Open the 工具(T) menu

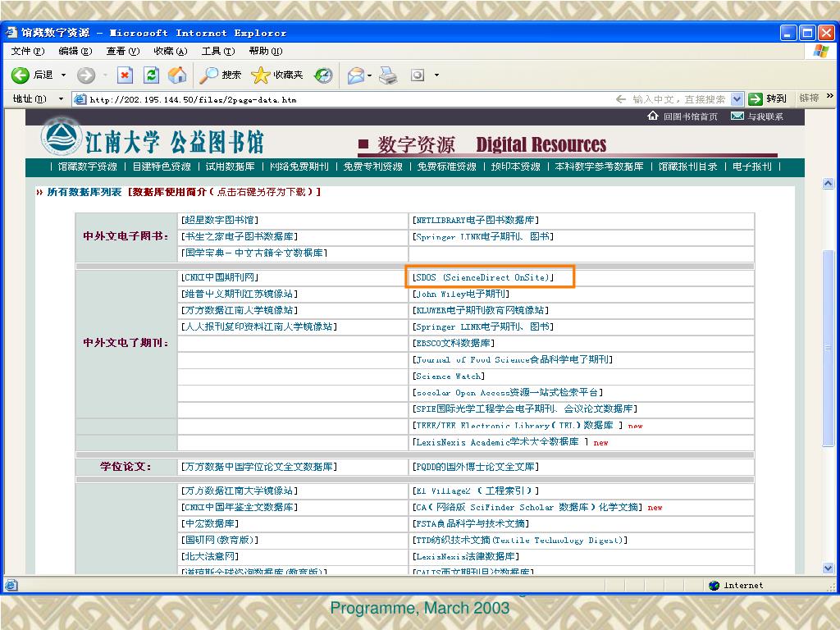(x=218, y=52)
